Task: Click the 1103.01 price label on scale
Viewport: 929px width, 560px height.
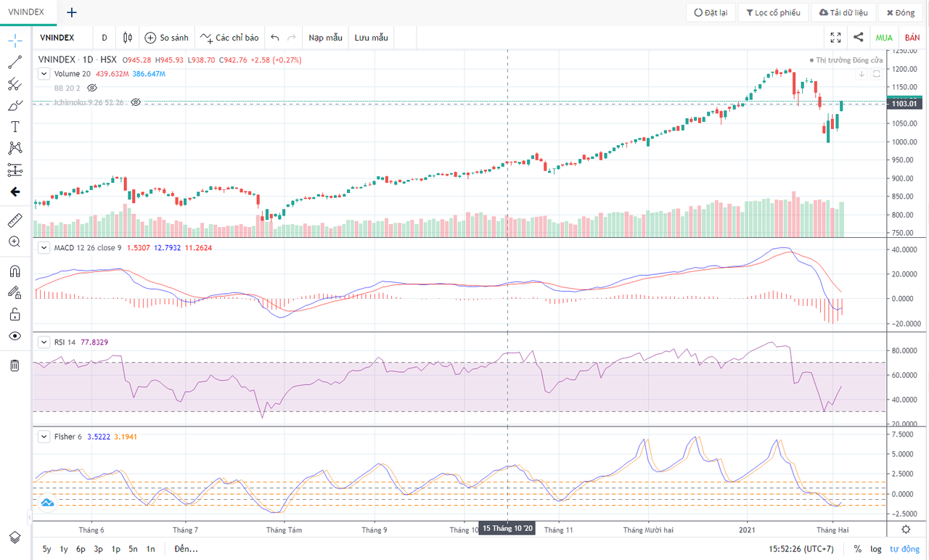Action: click(905, 104)
